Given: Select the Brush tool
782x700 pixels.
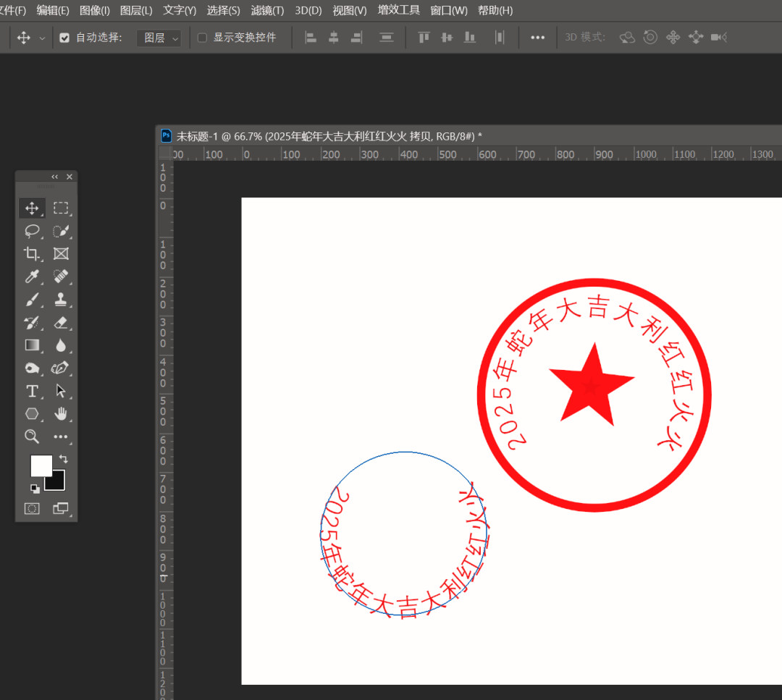Looking at the screenshot, I should click(x=32, y=300).
